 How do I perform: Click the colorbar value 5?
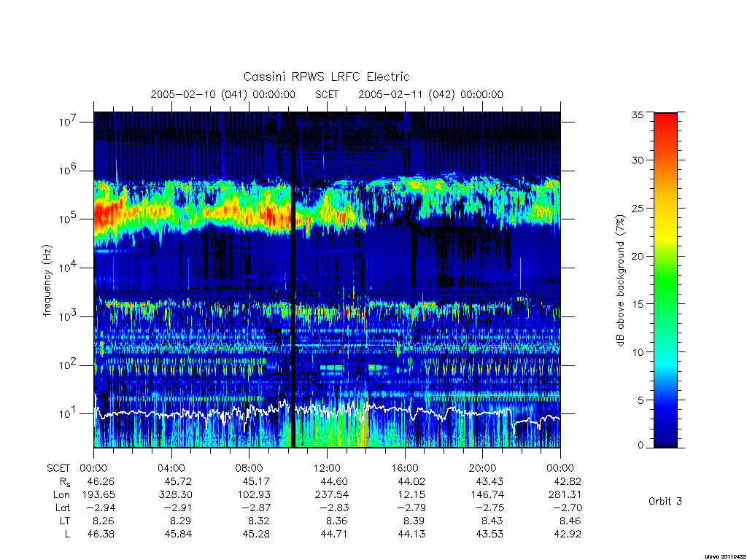click(x=640, y=400)
